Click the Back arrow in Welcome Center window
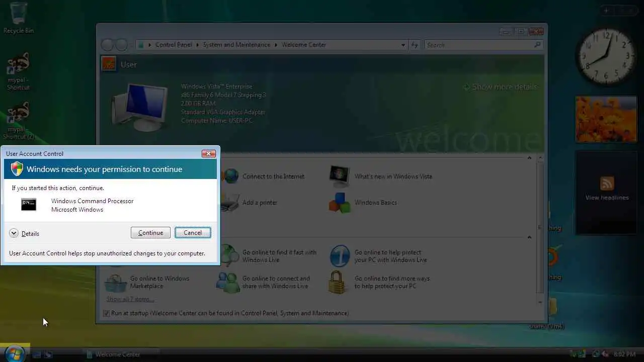The height and width of the screenshot is (362, 644). tap(107, 45)
